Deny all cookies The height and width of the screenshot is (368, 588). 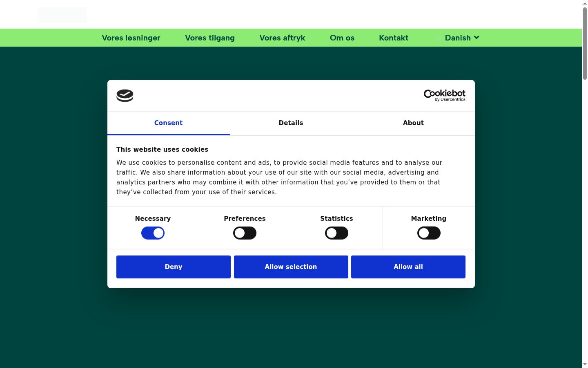point(174,267)
